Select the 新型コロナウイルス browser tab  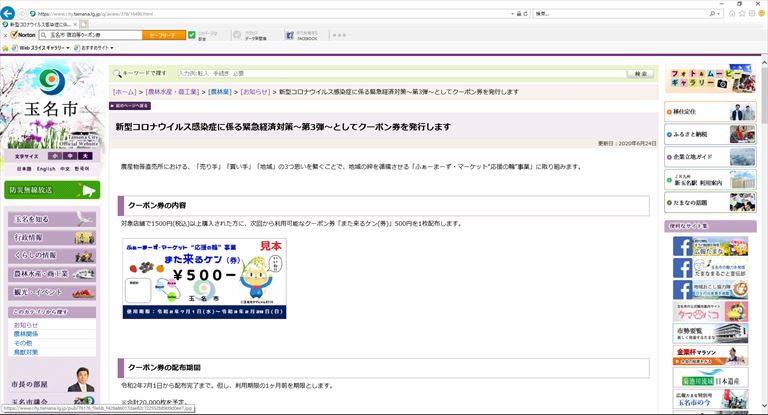38,24
